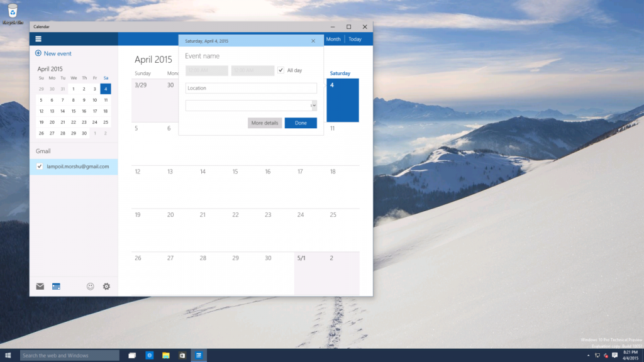Launch File Explorer from taskbar
The width and height of the screenshot is (644, 362).
[166, 356]
